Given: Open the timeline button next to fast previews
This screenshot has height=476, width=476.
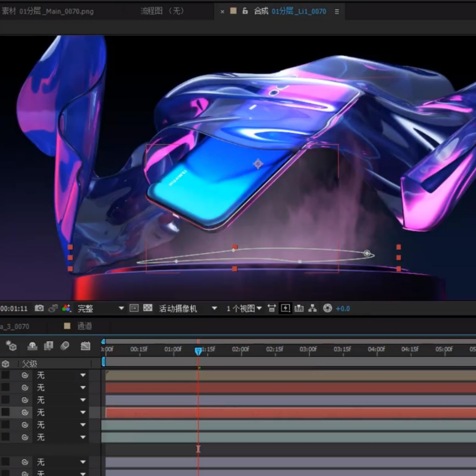Looking at the screenshot, I should [x=299, y=309].
